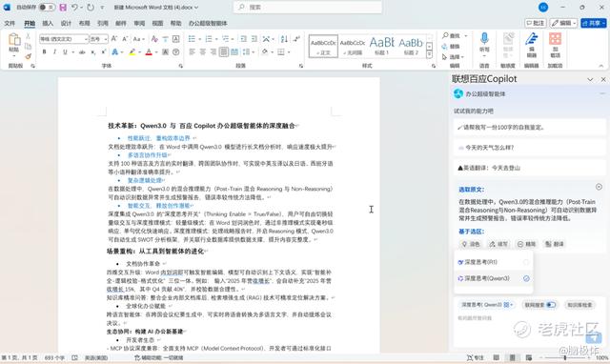Screen dimensions: 610x364
Task: Click the zoom slider in status bar
Action: coord(565,357)
